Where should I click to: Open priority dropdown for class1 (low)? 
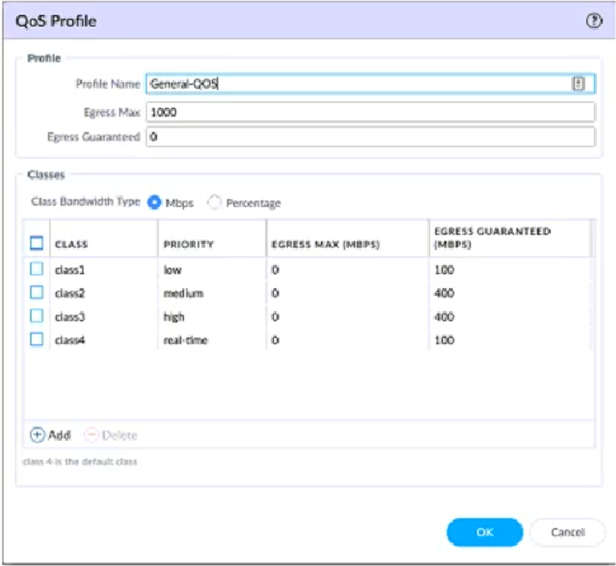coord(210,270)
